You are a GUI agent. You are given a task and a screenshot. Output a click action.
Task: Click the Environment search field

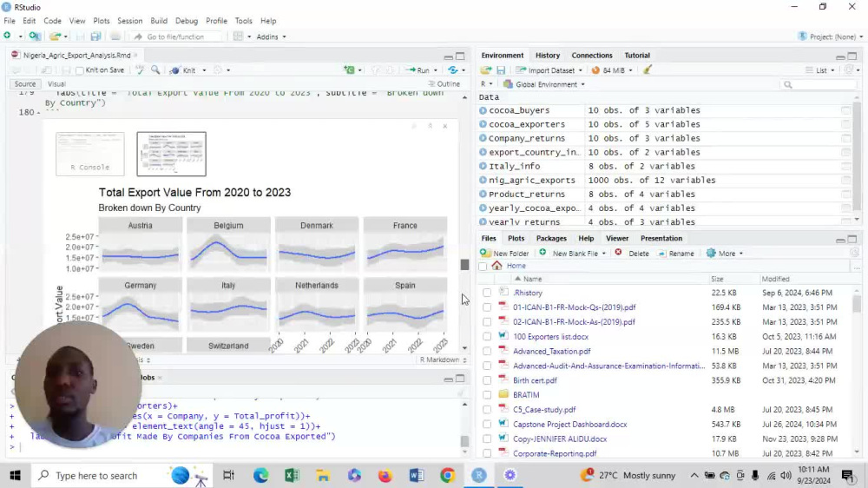click(x=819, y=85)
